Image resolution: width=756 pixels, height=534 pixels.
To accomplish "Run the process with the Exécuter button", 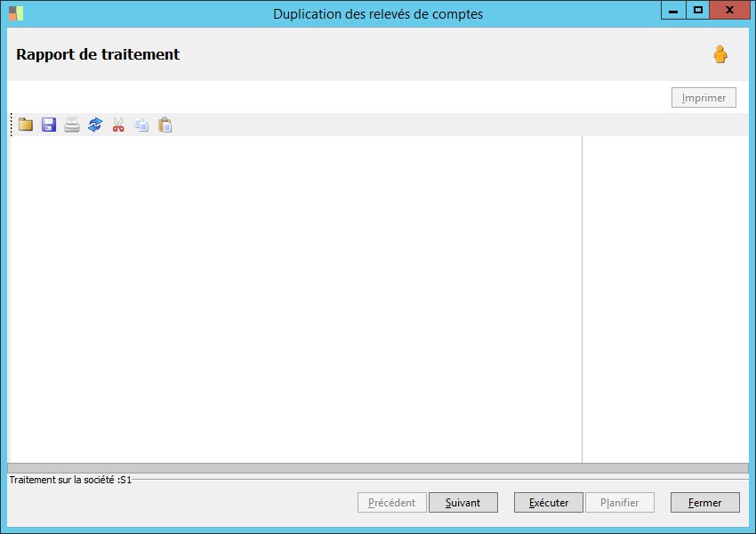I will (x=549, y=503).
